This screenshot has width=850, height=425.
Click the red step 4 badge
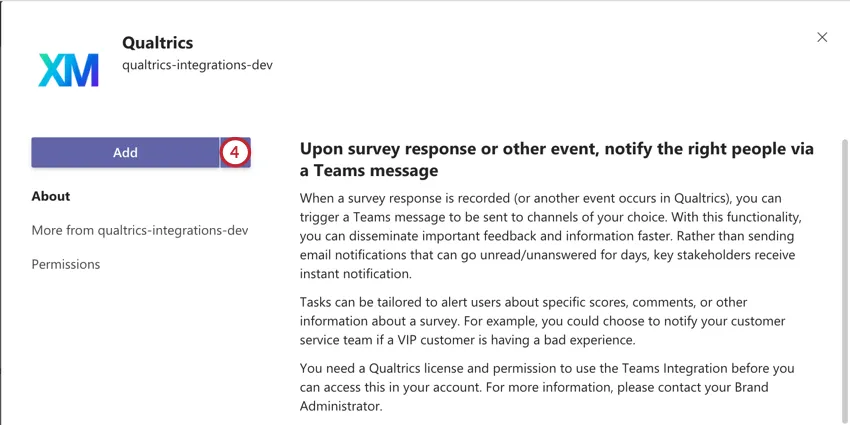(x=235, y=152)
